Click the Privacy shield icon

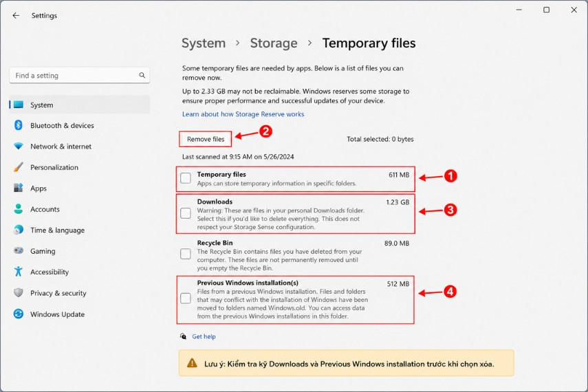(x=19, y=292)
